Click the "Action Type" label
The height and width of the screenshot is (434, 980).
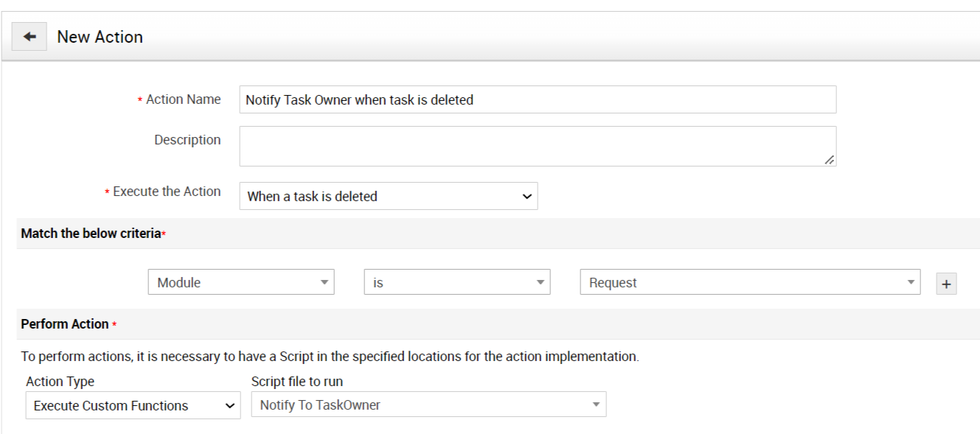point(60,382)
